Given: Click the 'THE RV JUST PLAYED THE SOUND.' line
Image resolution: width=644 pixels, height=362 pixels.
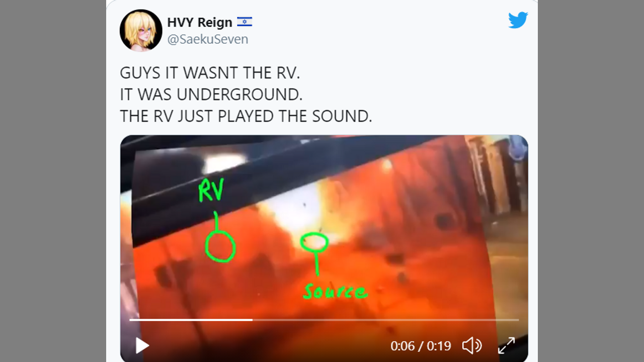Looking at the screenshot, I should [246, 116].
